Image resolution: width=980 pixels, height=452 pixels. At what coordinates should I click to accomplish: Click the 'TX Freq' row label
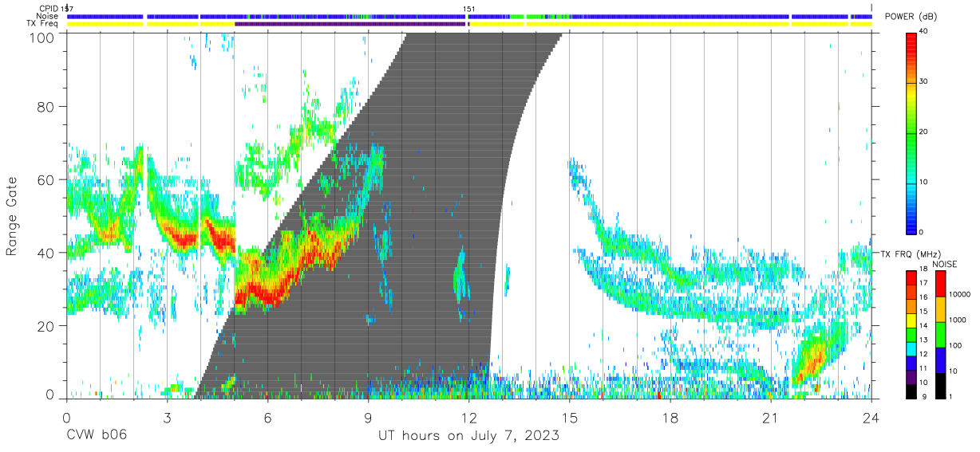click(x=43, y=24)
